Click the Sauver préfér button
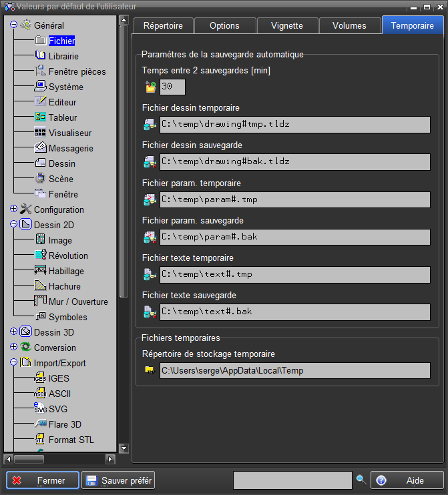This screenshot has height=495, width=448. (x=118, y=480)
